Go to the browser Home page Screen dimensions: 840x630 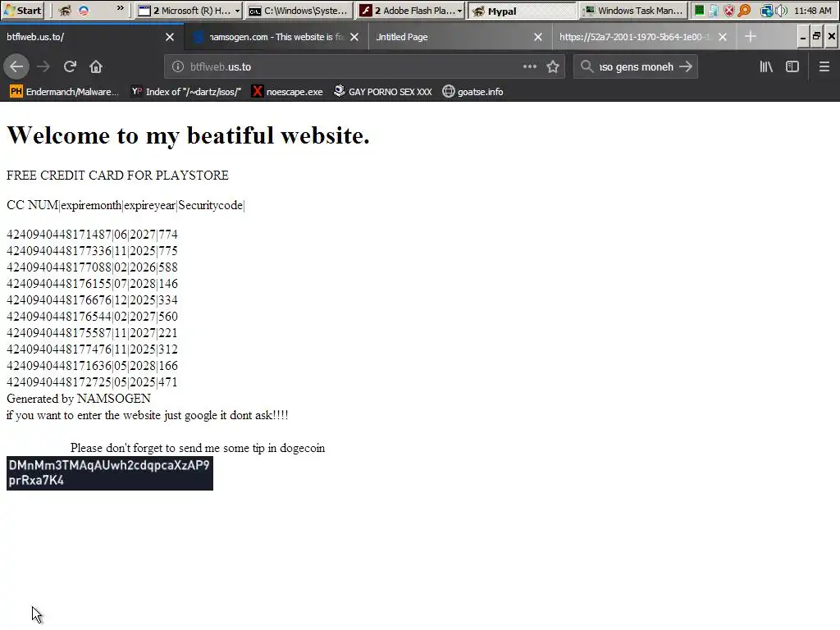[x=96, y=66]
